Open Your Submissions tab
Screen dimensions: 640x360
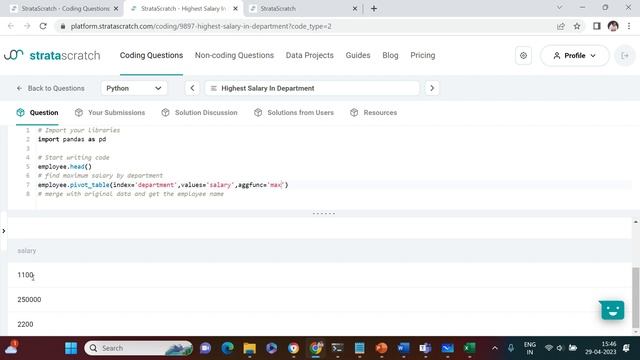click(x=110, y=113)
